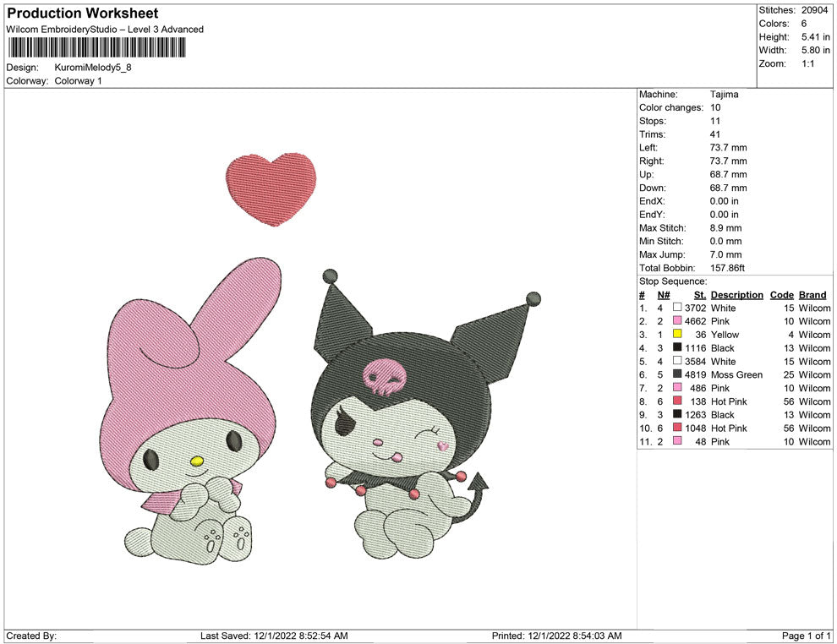Screen dimensions: 837x644
Task: Click the Trims value '41'
Action: tap(714, 134)
